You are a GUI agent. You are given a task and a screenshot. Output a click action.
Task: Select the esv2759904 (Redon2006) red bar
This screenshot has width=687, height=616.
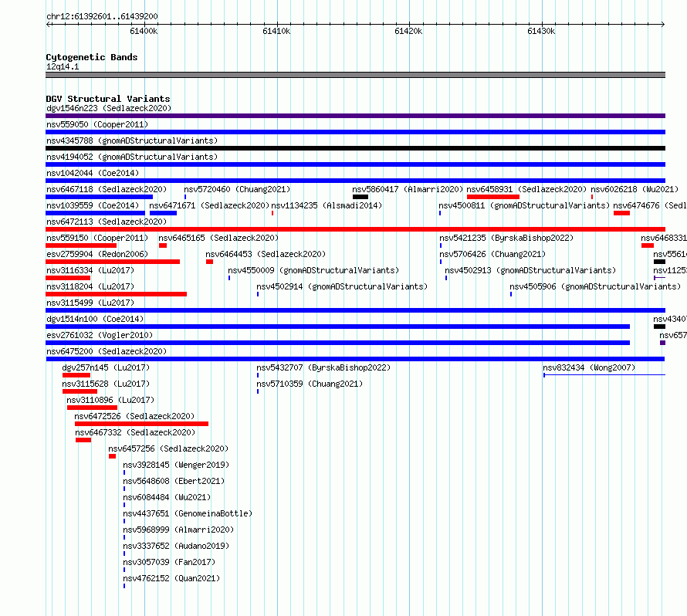click(113, 262)
